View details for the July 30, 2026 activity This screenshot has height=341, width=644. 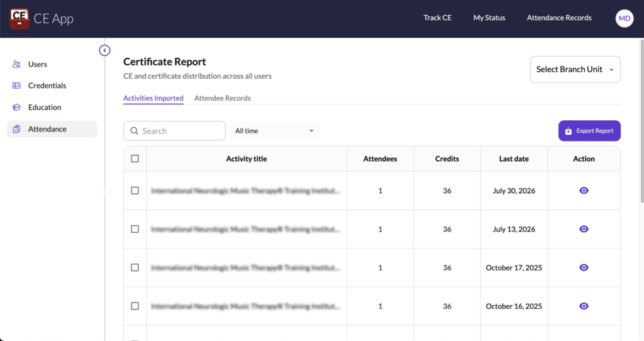pyautogui.click(x=584, y=191)
